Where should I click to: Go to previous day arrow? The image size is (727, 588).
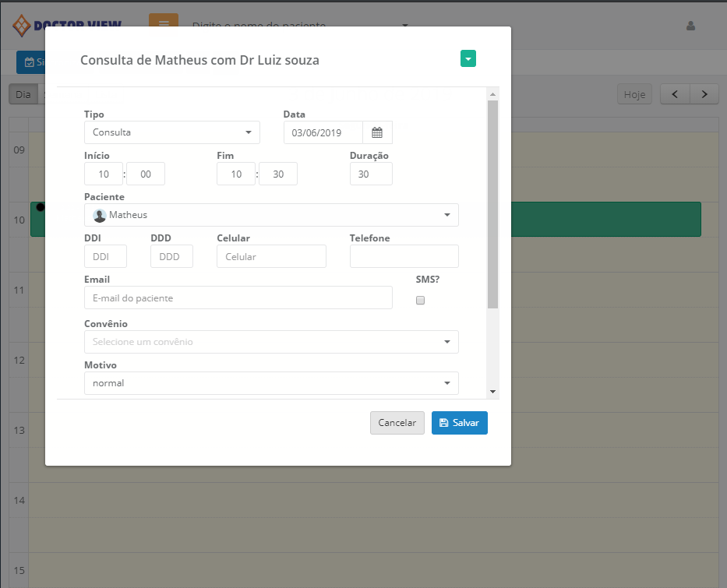point(675,94)
